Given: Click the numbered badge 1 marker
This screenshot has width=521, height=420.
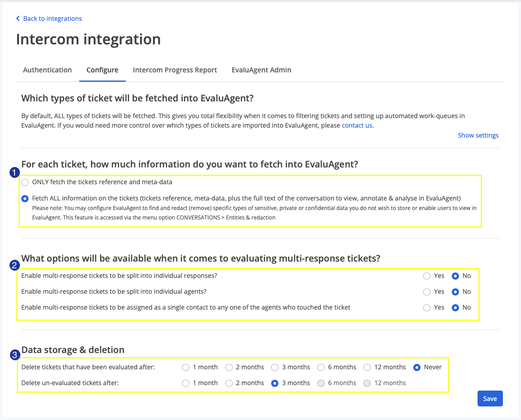Looking at the screenshot, I should coord(14,172).
